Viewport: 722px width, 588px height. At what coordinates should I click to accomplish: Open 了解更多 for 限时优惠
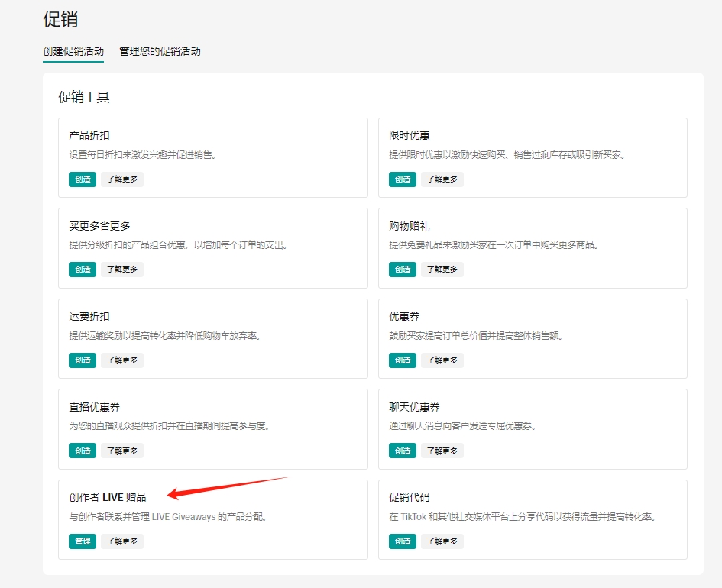pos(442,179)
